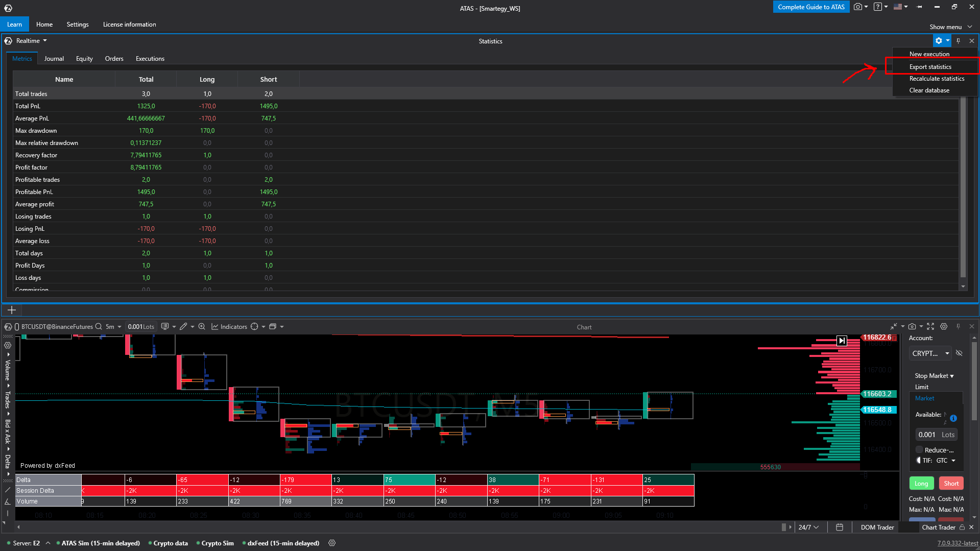
Task: Click the green Long button
Action: coord(921,484)
